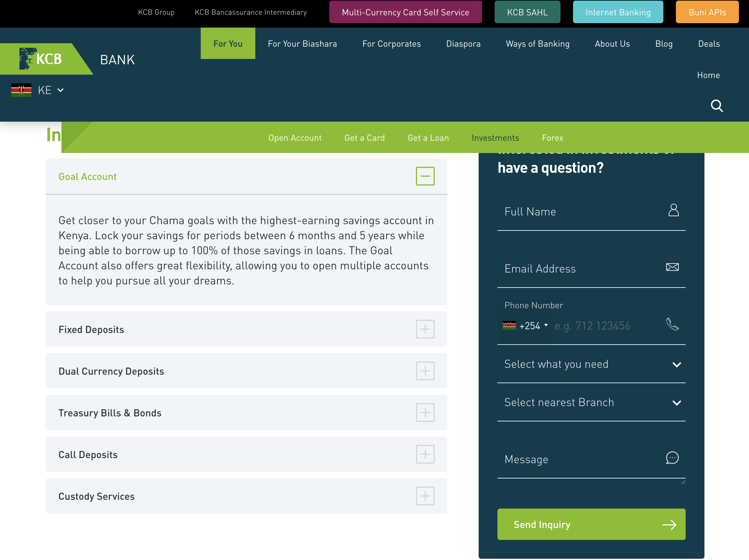Click the speech bubble Message icon
This screenshot has height=560, width=749.
pyautogui.click(x=672, y=458)
